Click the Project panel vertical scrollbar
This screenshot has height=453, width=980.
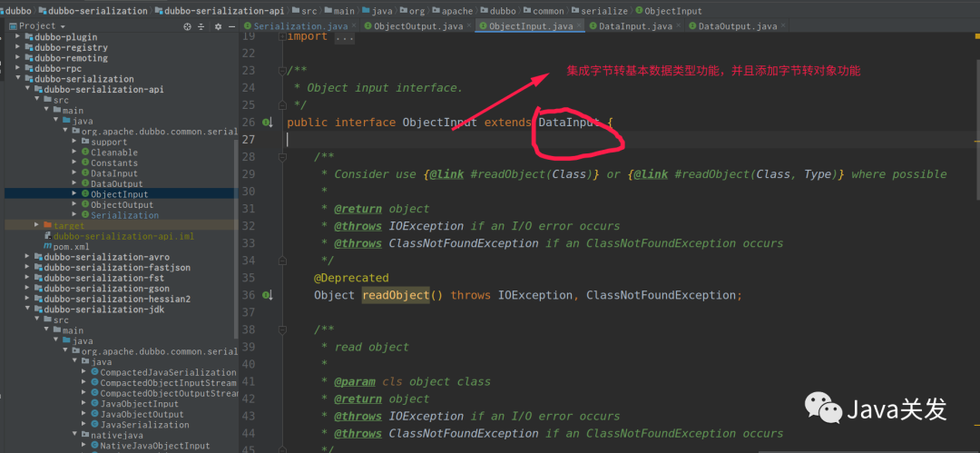[236, 238]
